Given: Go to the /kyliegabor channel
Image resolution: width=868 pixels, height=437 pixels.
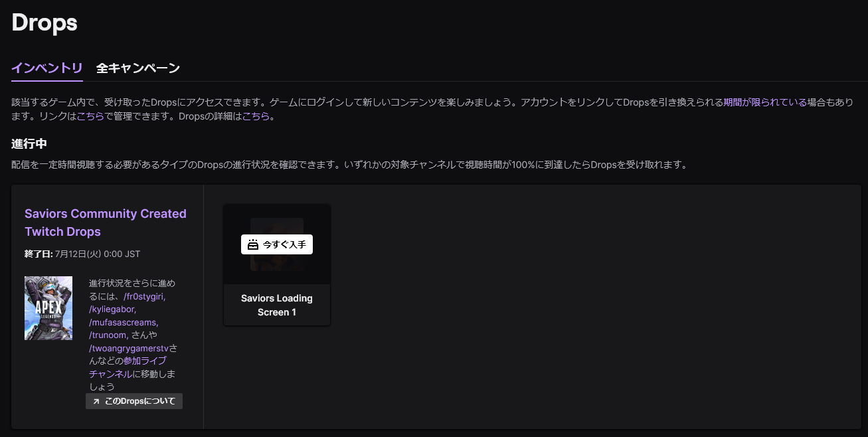Looking at the screenshot, I should 112,309.
